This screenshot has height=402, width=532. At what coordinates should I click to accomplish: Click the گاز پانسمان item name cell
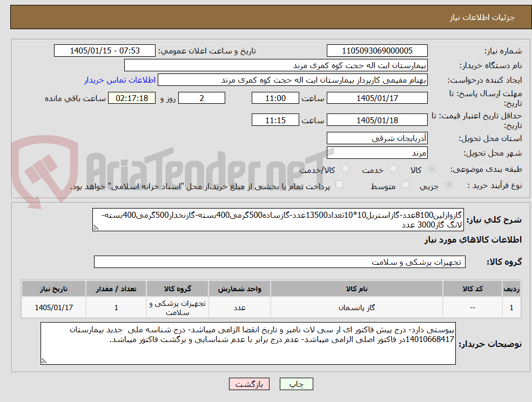(x=356, y=307)
